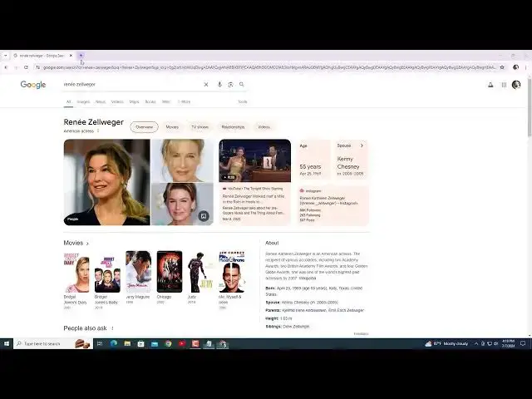The image size is (532, 399).
Task: Open the Google account avatar
Action: tap(516, 85)
